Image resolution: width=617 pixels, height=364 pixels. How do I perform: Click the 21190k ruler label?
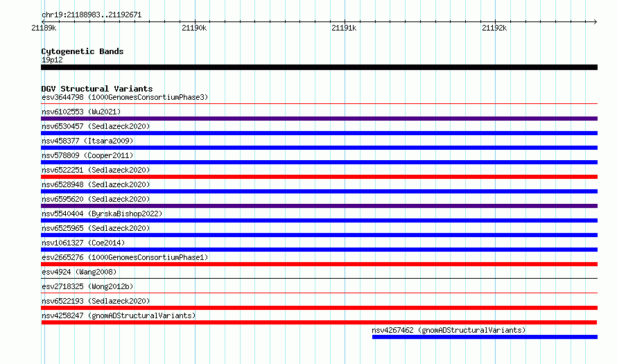[194, 28]
